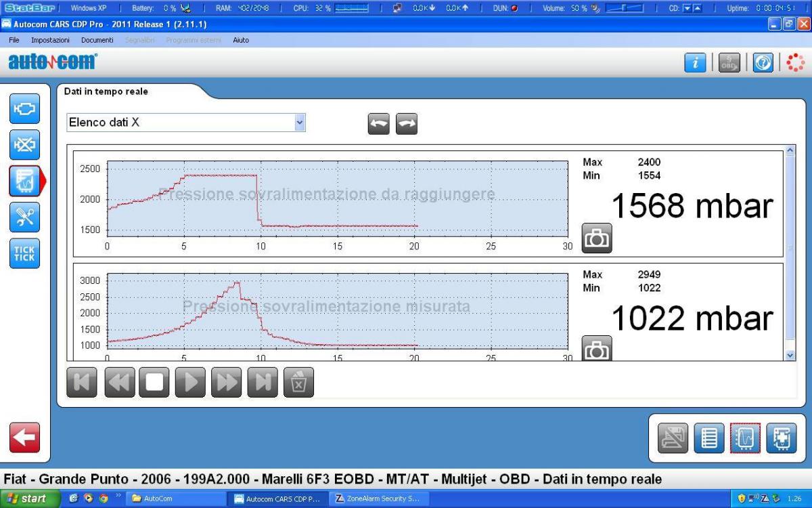The width and height of the screenshot is (812, 508).
Task: Click the red dotted circle icon
Action: click(796, 63)
